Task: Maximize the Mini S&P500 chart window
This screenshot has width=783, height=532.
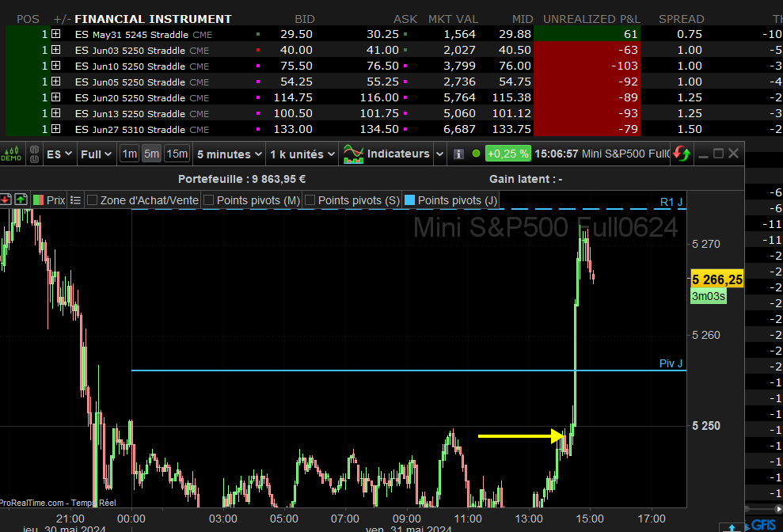Action: (718, 154)
